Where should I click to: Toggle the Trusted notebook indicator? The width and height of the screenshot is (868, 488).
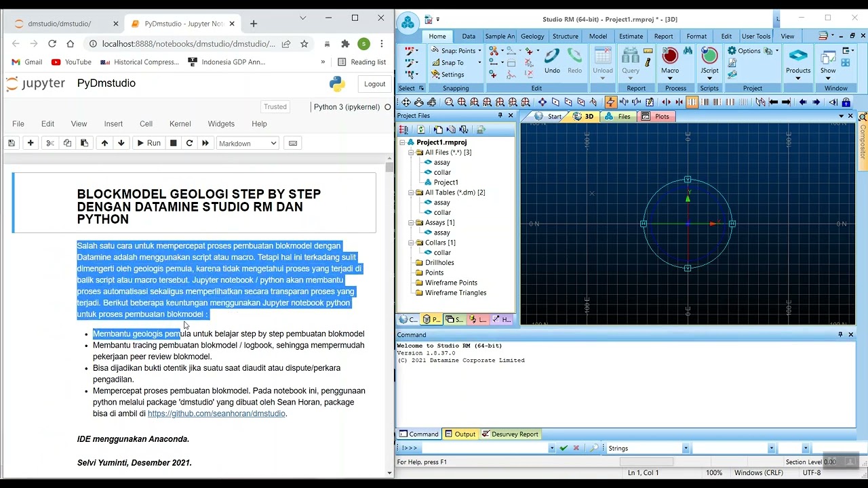point(275,106)
